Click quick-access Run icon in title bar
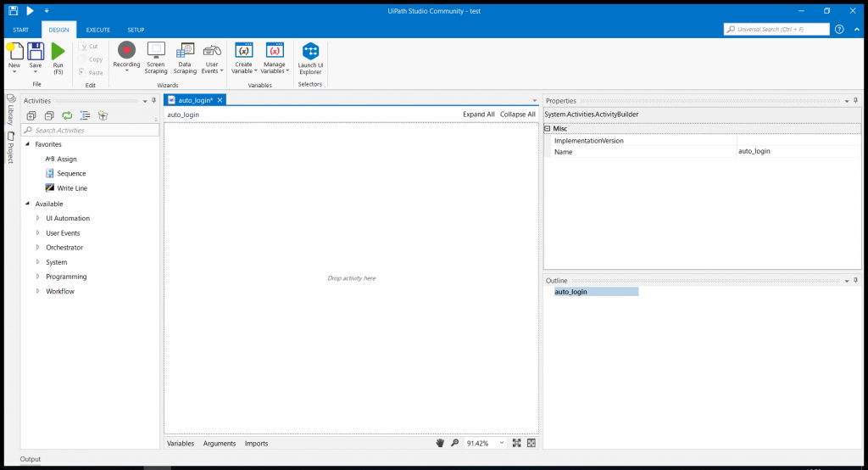The width and height of the screenshot is (868, 470). [30, 10]
